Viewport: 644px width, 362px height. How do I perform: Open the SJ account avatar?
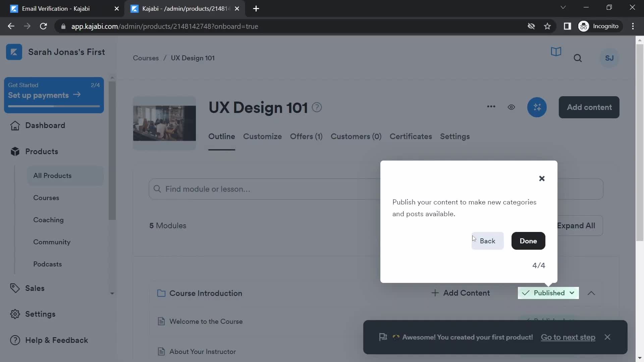coord(609,58)
